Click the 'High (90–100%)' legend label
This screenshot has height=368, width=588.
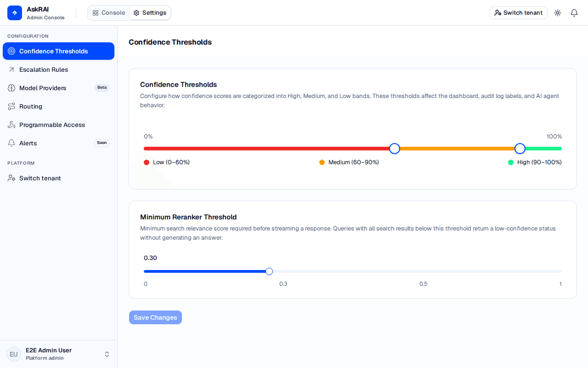pos(539,162)
